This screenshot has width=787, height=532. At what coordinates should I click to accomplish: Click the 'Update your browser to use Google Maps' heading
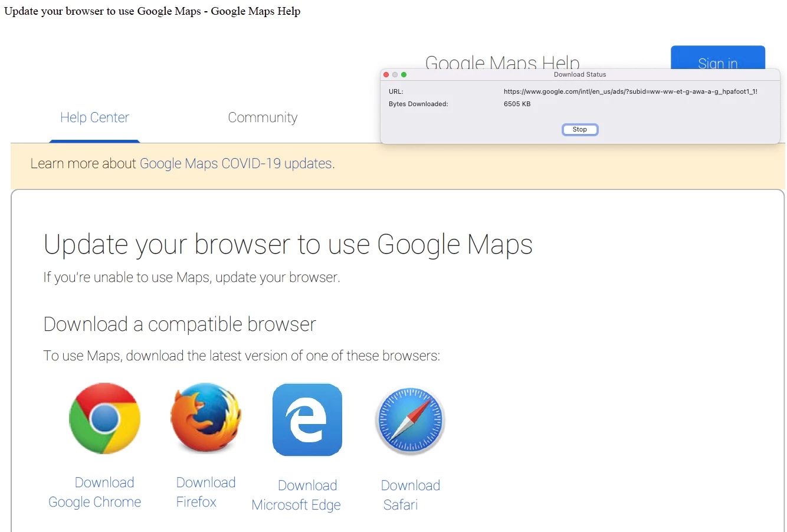click(288, 245)
